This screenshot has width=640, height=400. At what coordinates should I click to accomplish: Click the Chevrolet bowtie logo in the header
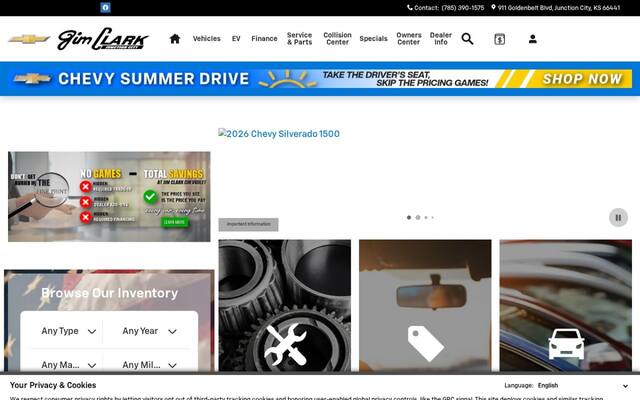(x=29, y=39)
